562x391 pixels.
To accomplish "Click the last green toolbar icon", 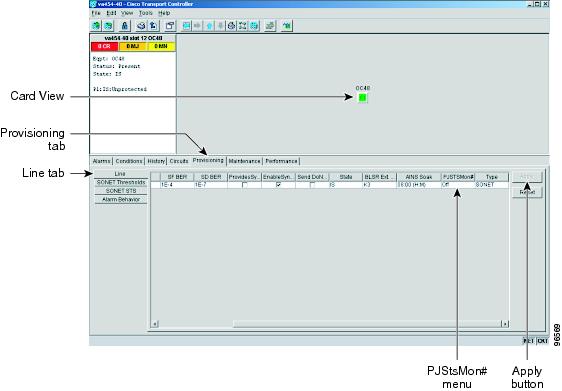I will (x=287, y=25).
